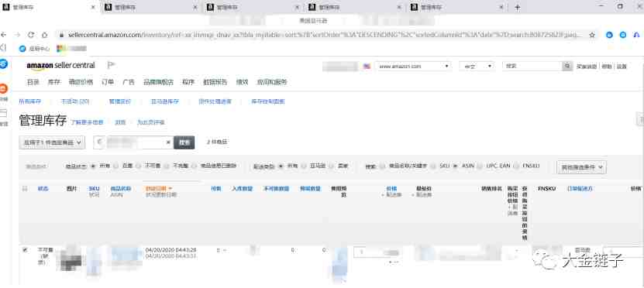
Task: Sort by the SKU column header
Action: (x=94, y=189)
